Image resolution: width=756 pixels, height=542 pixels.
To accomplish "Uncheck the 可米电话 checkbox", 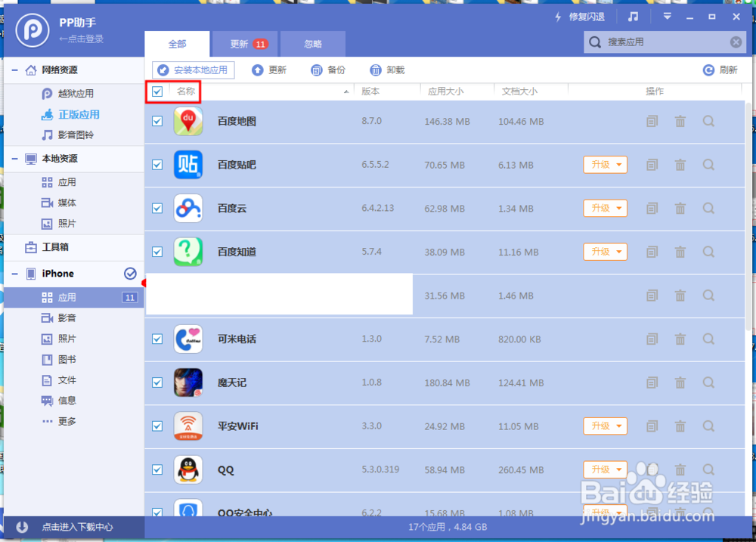I will pos(157,339).
